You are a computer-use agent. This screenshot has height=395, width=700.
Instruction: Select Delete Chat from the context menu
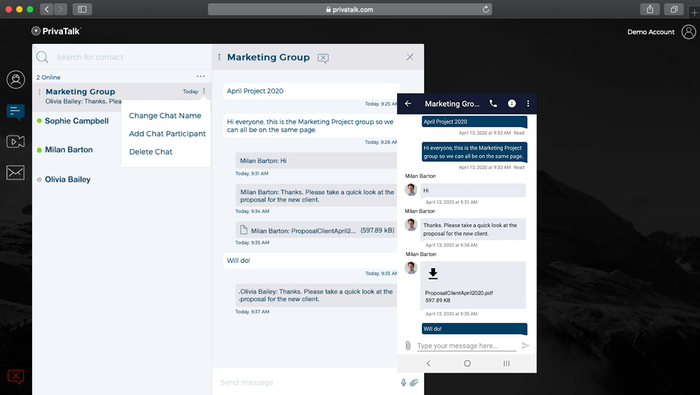pos(150,152)
